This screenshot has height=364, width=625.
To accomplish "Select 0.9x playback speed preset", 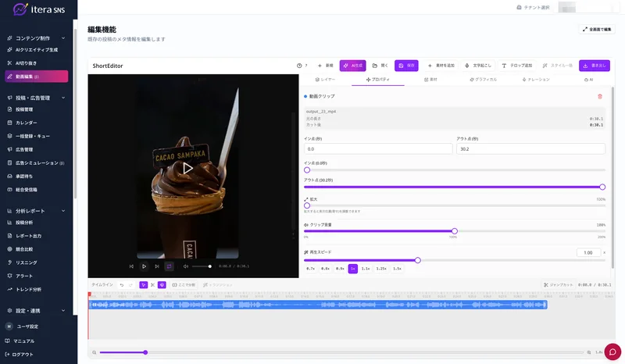I will pos(340,269).
